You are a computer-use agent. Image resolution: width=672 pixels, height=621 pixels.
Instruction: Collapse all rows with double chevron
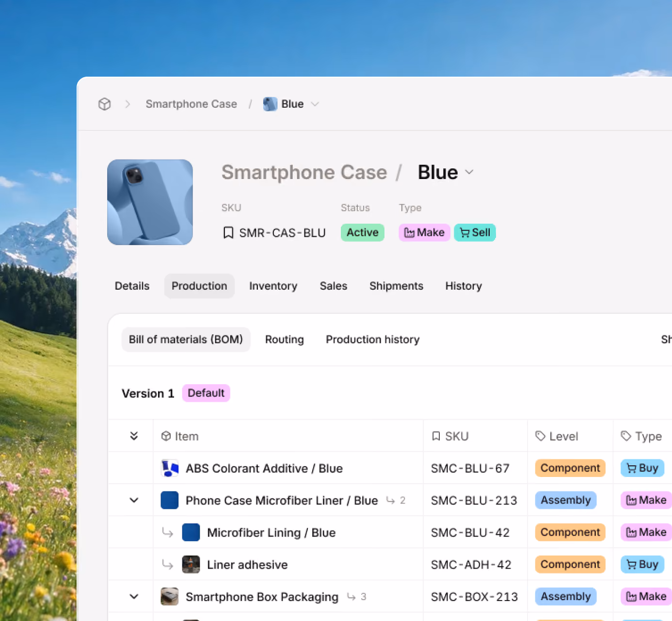[134, 436]
